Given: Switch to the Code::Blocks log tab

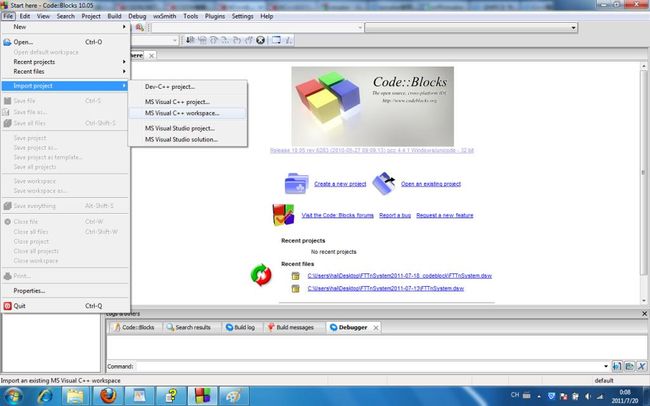Looking at the screenshot, I should pyautogui.click(x=134, y=328).
